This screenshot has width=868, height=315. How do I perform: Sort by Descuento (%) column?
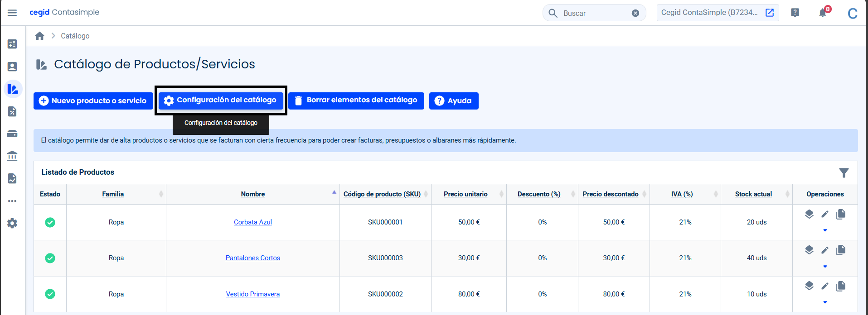coord(539,194)
